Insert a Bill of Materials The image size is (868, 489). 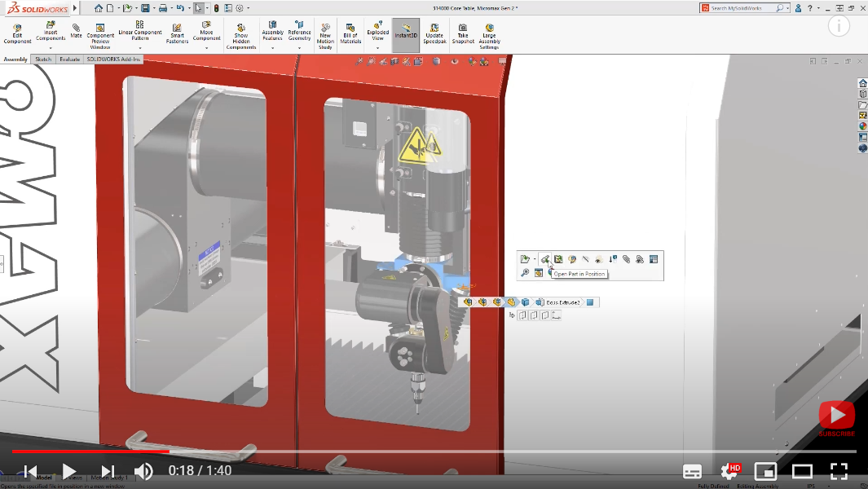(350, 33)
